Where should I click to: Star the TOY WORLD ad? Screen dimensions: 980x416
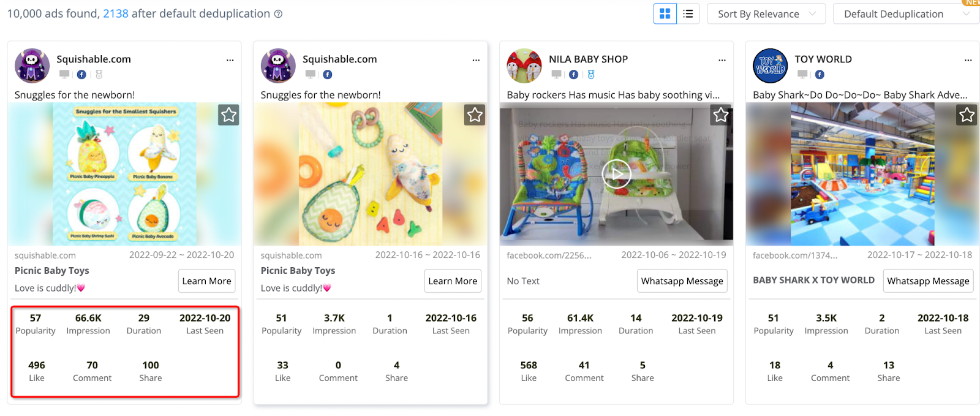967,115
